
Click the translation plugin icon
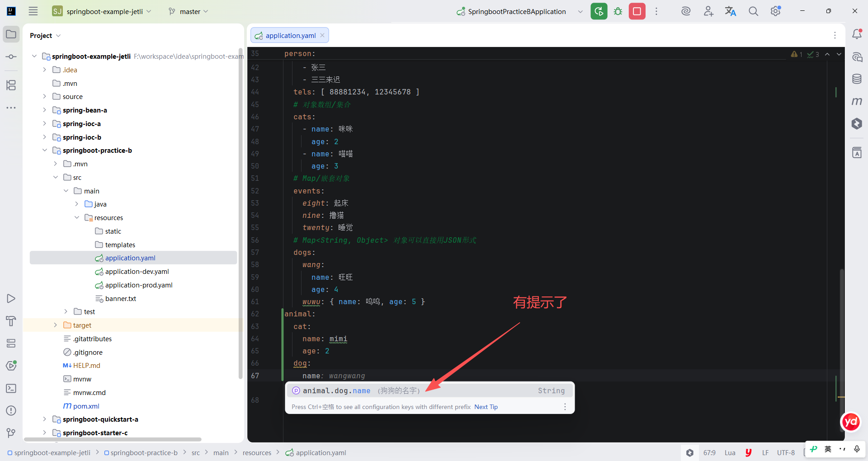coord(731,11)
